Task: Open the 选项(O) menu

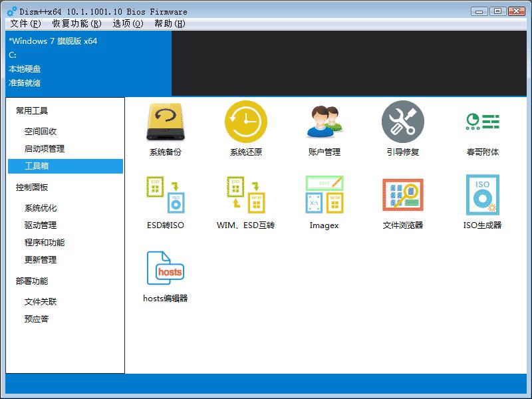Action: [128, 23]
